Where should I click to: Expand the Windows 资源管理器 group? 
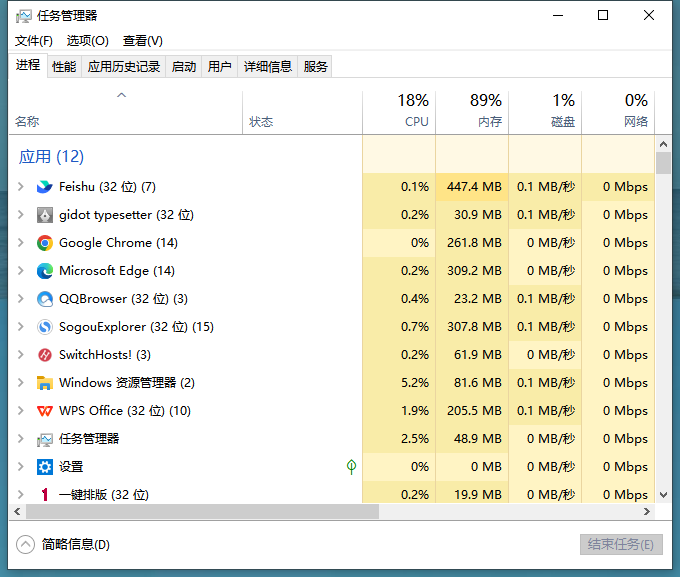pos(20,383)
